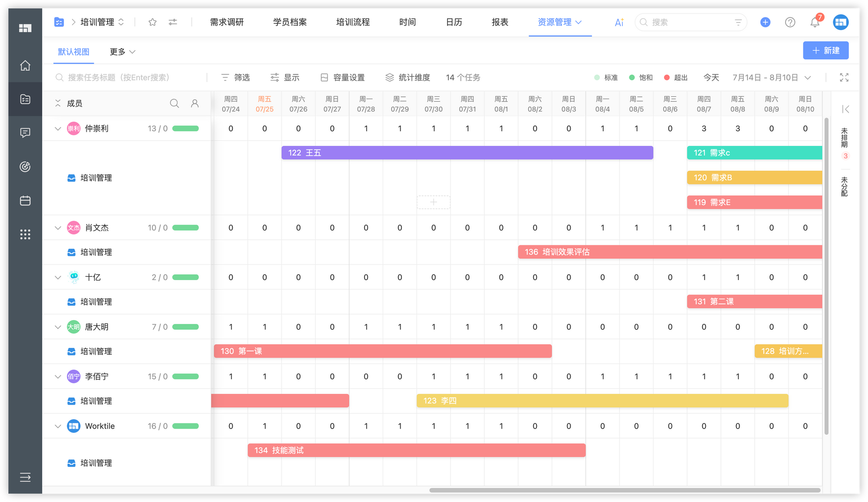Click the 今天 button

pyautogui.click(x=711, y=77)
